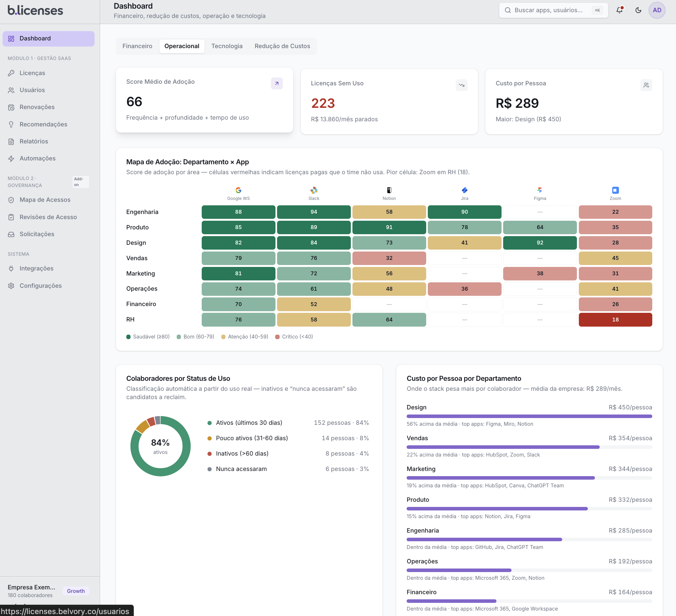
Task: Click the Inativos (>60 dias) legend row
Action: 288,454
